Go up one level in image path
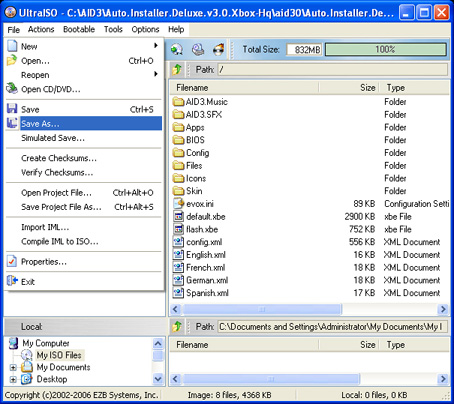Screen dimensions: 454x404 click(x=177, y=69)
